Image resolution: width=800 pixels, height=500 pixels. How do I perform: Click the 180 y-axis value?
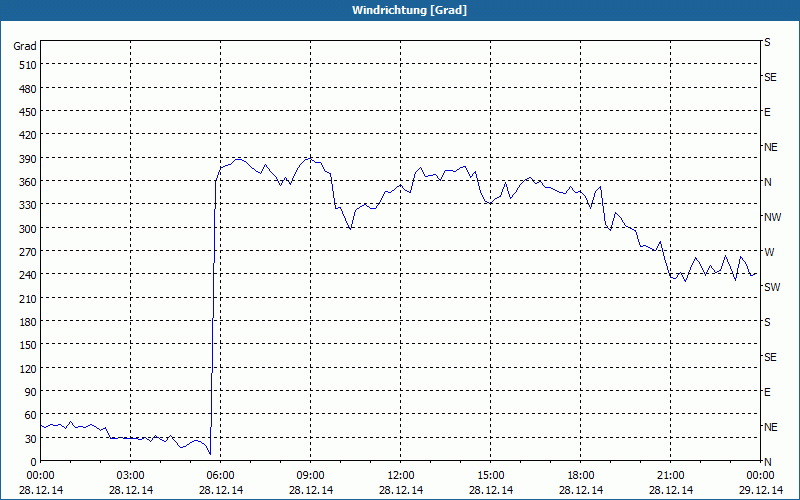click(28, 321)
